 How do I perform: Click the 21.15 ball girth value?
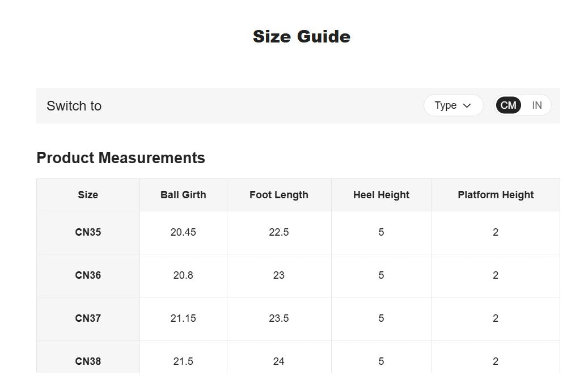click(x=183, y=318)
